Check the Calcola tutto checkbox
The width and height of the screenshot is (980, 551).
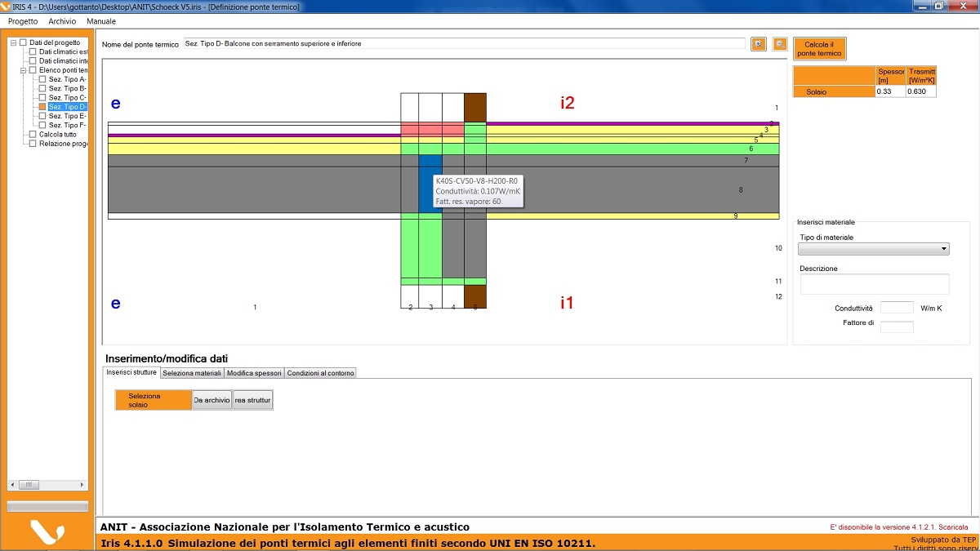pyautogui.click(x=33, y=135)
